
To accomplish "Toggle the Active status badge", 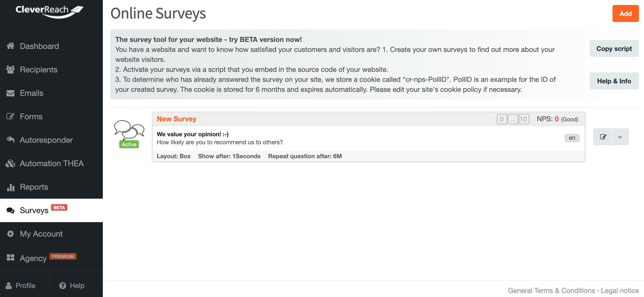I will [x=129, y=144].
